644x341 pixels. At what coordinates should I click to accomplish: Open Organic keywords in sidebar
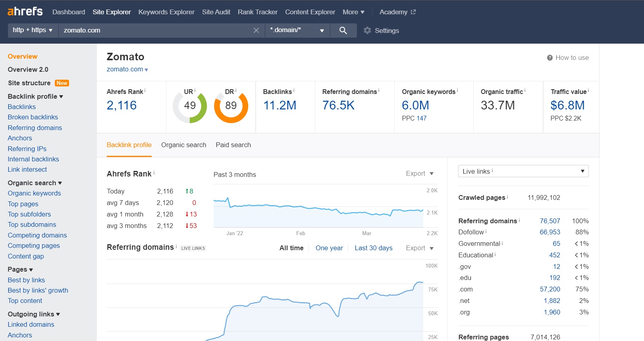click(x=34, y=193)
